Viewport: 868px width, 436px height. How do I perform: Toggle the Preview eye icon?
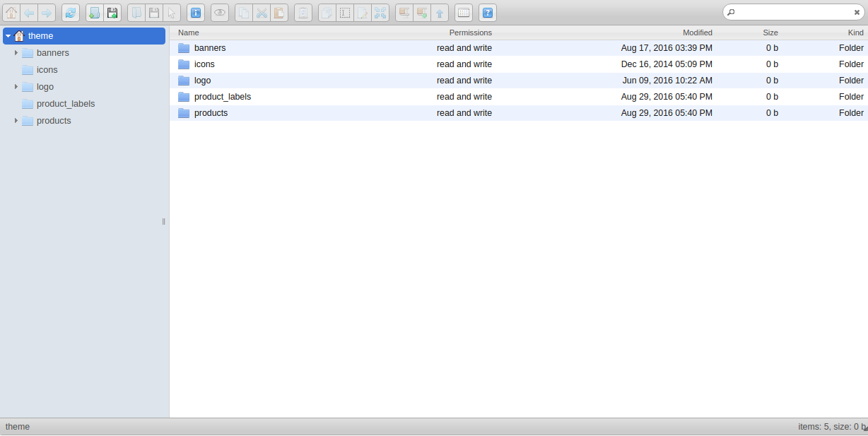pos(220,13)
